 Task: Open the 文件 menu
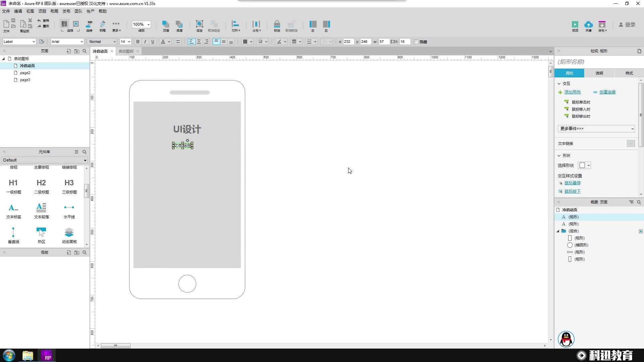tap(6, 11)
